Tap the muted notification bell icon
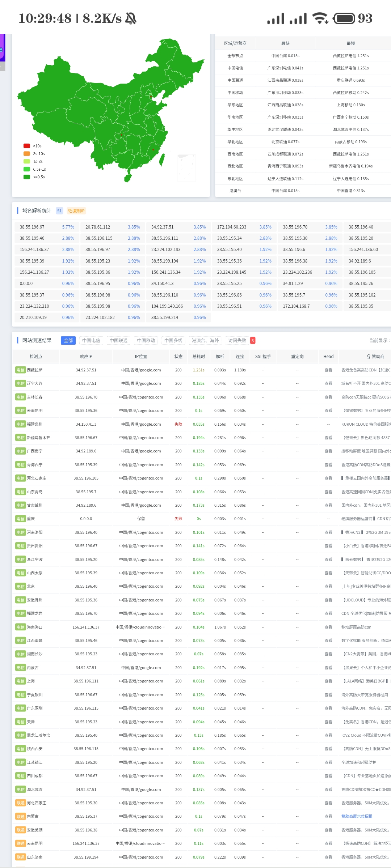Viewport: 391px width, 868px height. point(131,18)
